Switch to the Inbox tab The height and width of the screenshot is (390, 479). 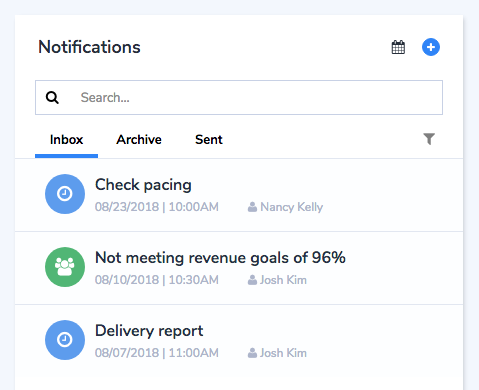tap(66, 140)
